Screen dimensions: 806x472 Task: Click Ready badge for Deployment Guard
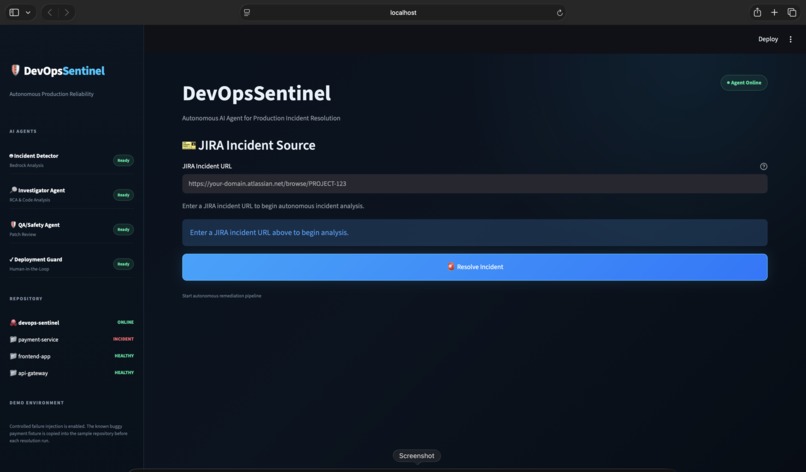pyautogui.click(x=123, y=264)
